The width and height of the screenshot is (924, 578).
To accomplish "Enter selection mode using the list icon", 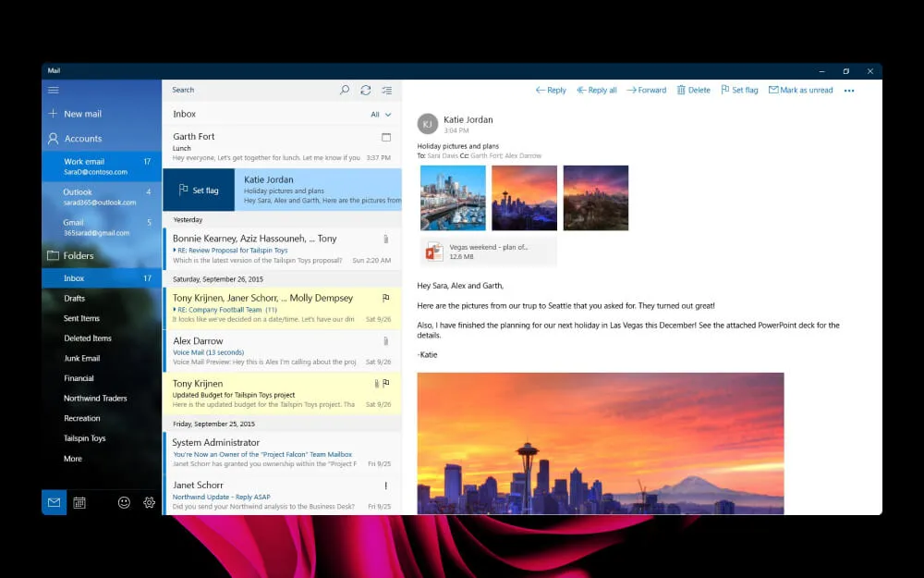I will (x=387, y=90).
